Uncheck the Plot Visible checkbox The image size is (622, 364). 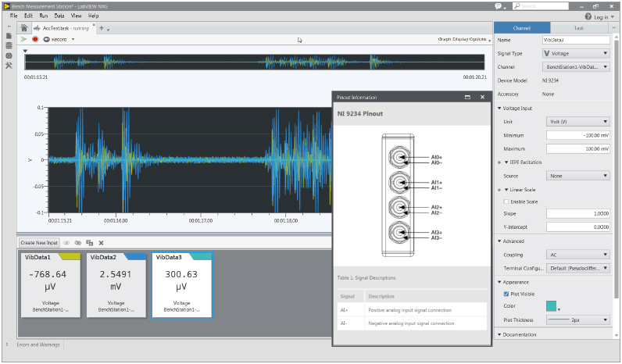point(507,294)
